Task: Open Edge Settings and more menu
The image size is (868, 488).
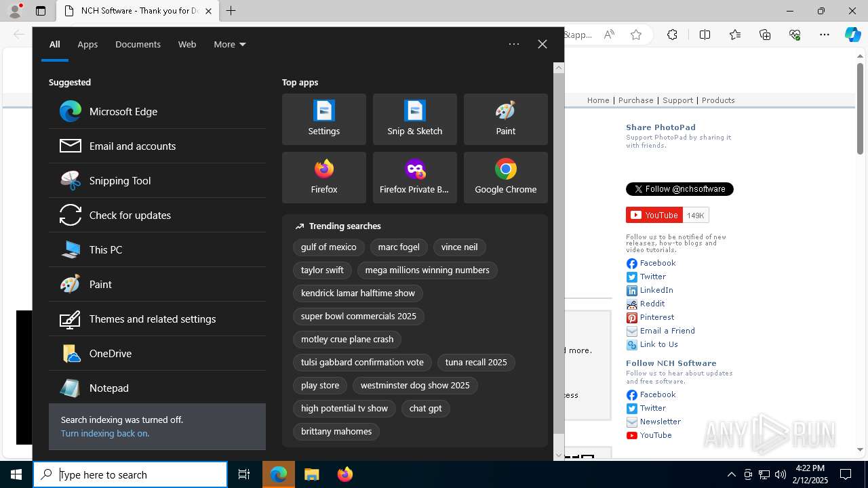Action: [825, 35]
